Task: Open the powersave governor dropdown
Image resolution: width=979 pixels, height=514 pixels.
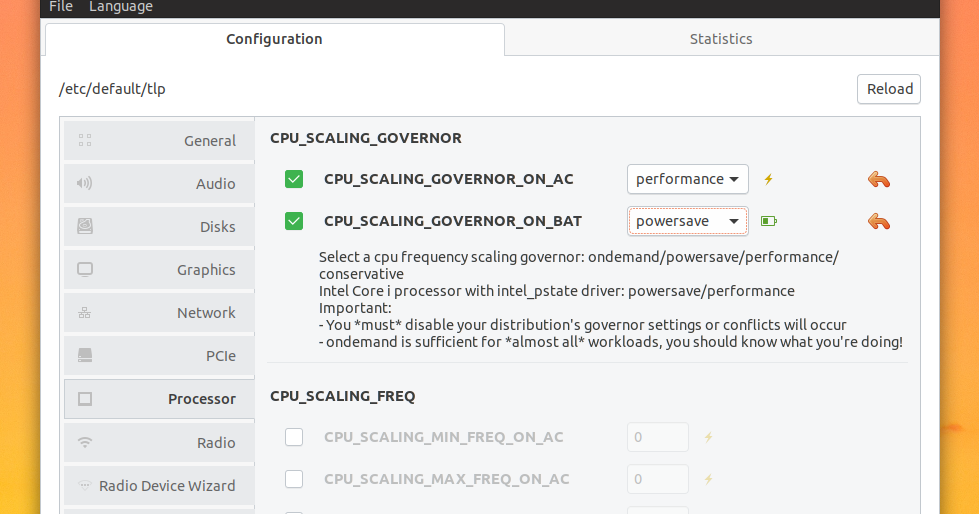Action: 687,221
